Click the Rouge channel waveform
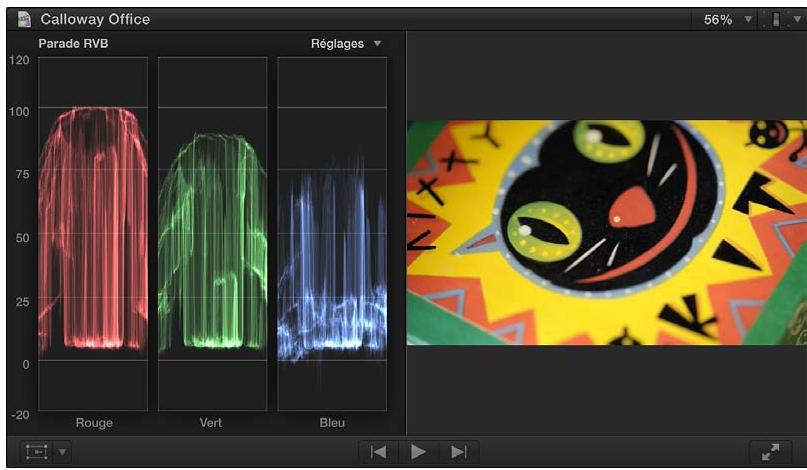Image resolution: width=807 pixels, height=470 pixels. [x=93, y=234]
